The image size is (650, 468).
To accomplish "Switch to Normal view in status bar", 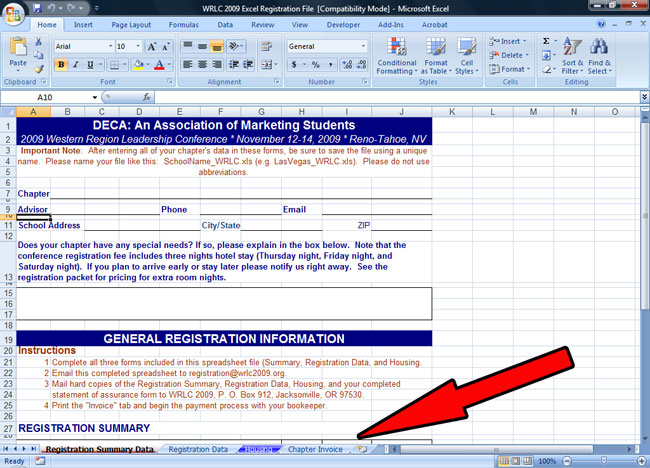I will pyautogui.click(x=504, y=461).
